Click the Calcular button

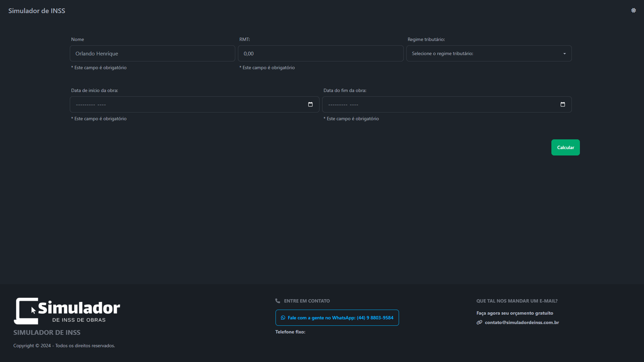pyautogui.click(x=565, y=147)
